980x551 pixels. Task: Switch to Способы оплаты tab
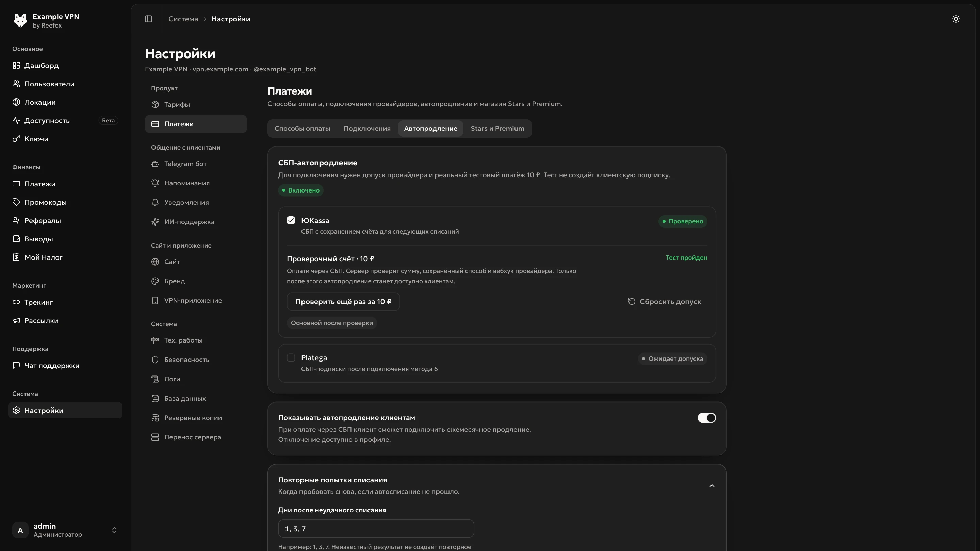coord(302,129)
